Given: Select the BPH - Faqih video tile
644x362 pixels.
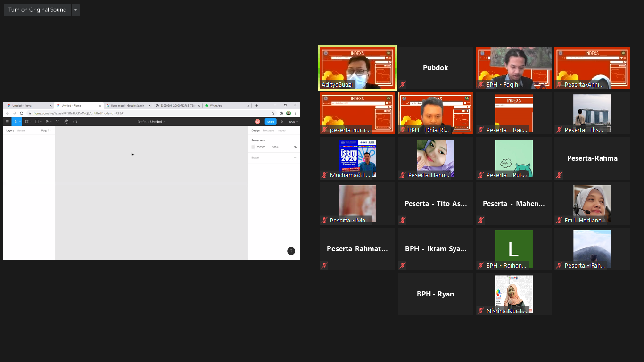Looking at the screenshot, I should [514, 67].
